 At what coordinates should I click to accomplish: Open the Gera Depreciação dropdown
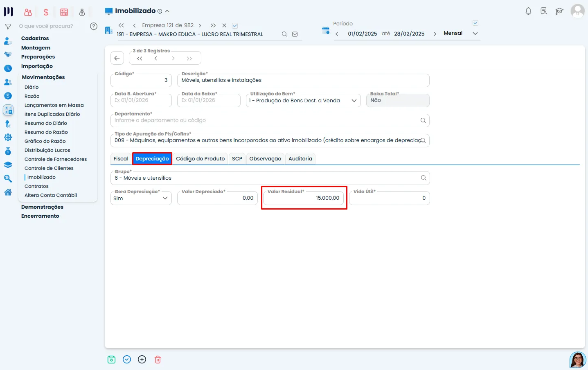(x=141, y=198)
